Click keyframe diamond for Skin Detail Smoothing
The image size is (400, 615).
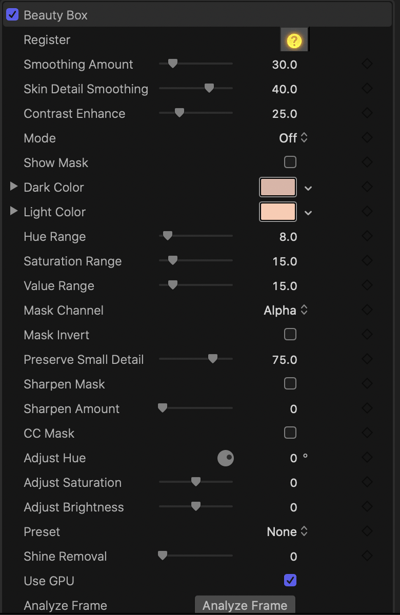click(x=367, y=89)
